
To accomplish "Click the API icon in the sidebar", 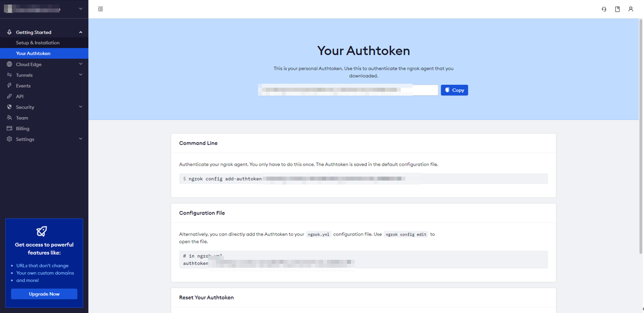I will pos(10,96).
